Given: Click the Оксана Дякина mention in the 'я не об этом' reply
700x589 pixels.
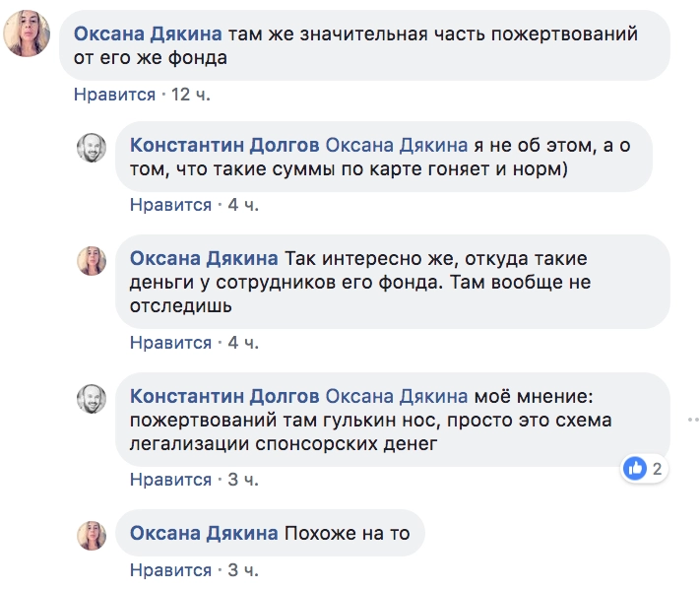Looking at the screenshot, I should (x=397, y=144).
